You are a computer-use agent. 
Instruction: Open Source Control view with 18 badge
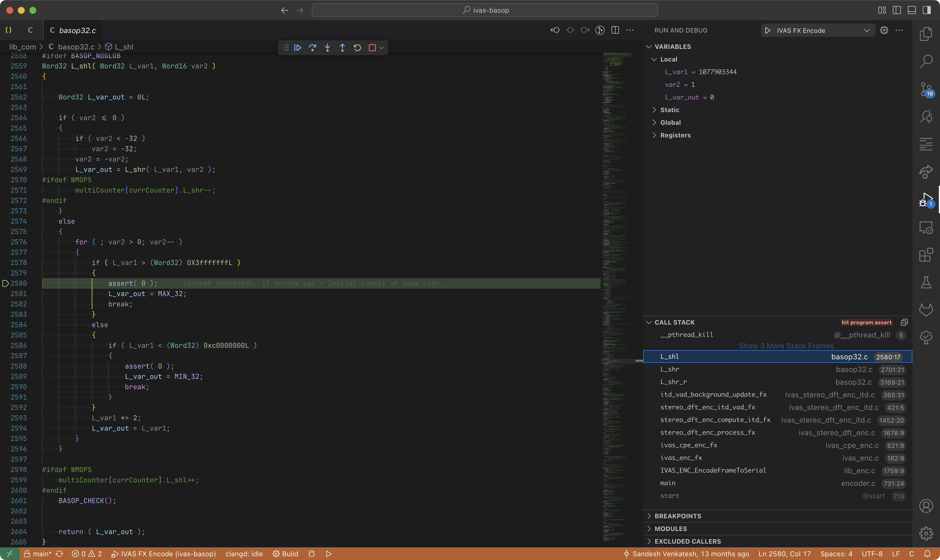pos(926,89)
